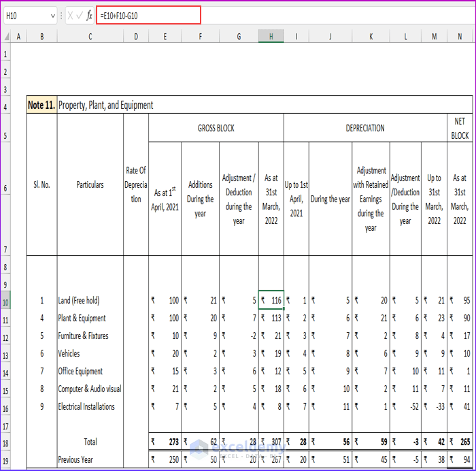This screenshot has width=476, height=471.
Task: Click the name box resize handle dots
Action: click(x=62, y=15)
